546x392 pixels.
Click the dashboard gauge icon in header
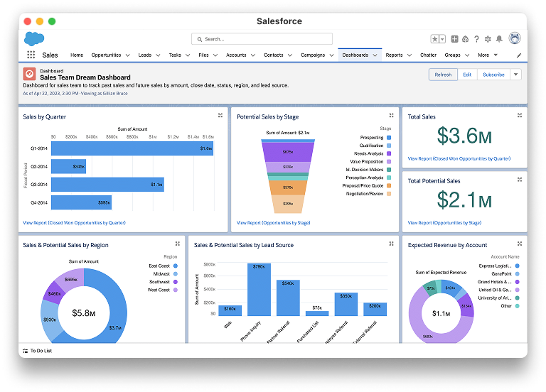30,74
